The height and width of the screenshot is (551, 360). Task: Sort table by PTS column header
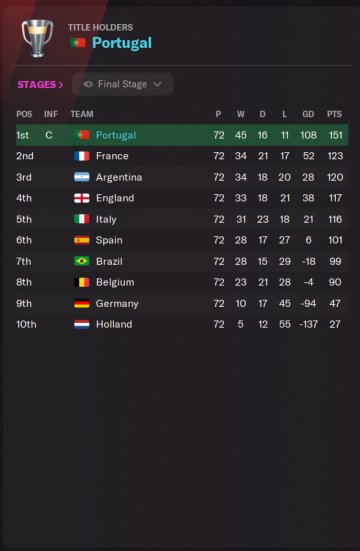pos(334,114)
